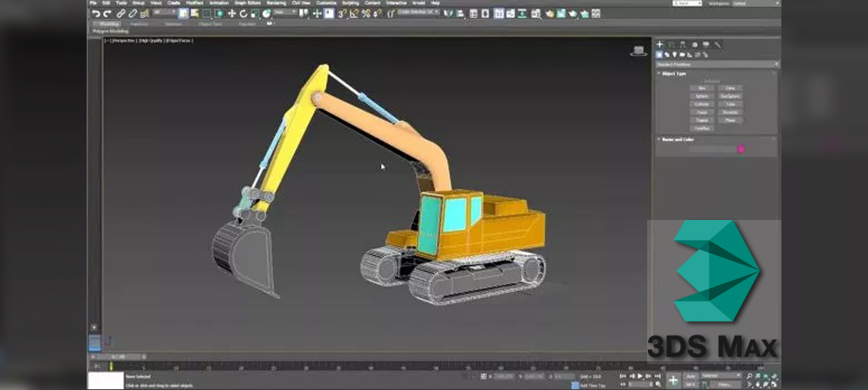Open the Utilities wrench tab

718,44
